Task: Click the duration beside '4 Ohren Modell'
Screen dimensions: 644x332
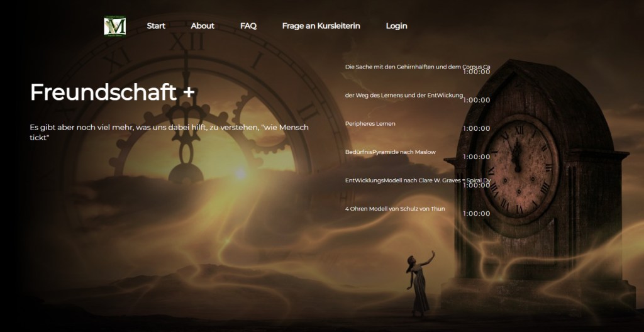Action: 476,214
